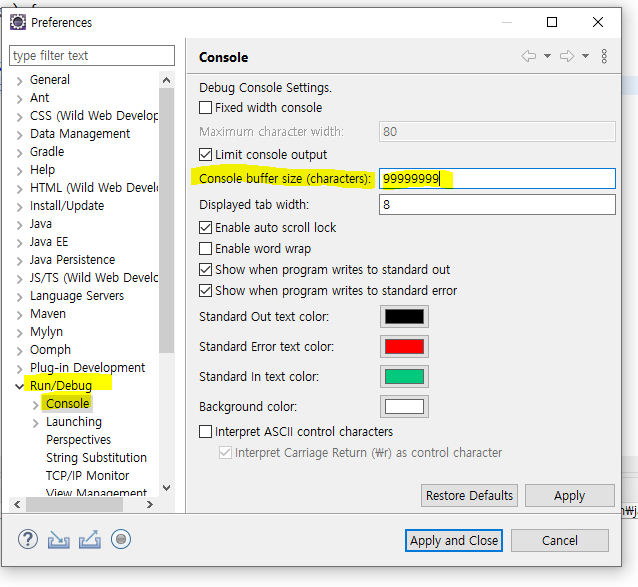
Task: Open the Help question mark icon
Action: click(28, 540)
